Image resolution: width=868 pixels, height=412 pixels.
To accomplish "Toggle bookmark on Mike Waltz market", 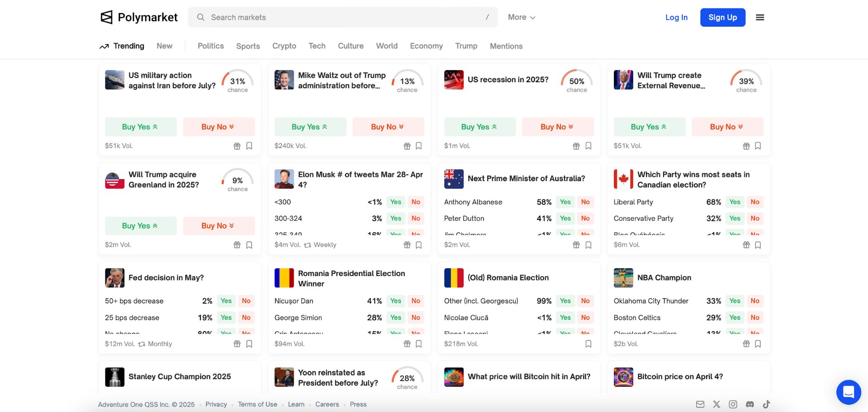I will (419, 146).
